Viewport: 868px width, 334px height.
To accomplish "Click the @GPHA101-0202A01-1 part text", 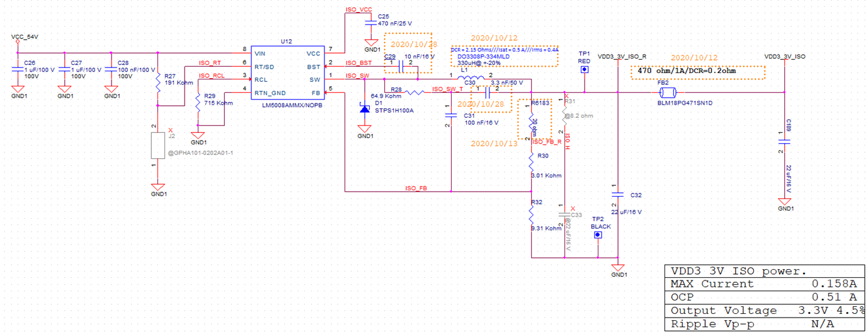I will point(201,153).
